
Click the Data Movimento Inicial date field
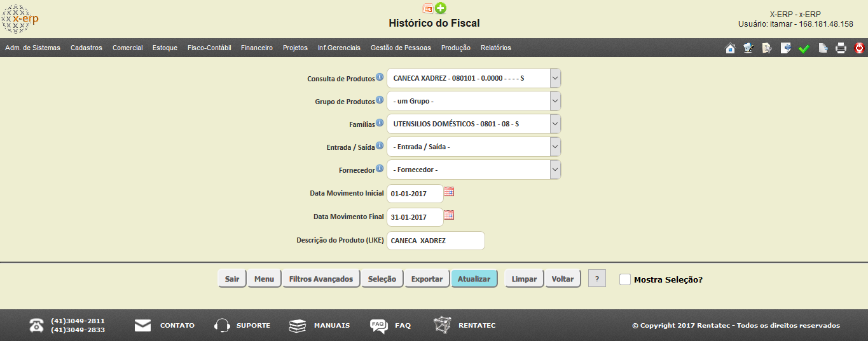[x=415, y=194]
